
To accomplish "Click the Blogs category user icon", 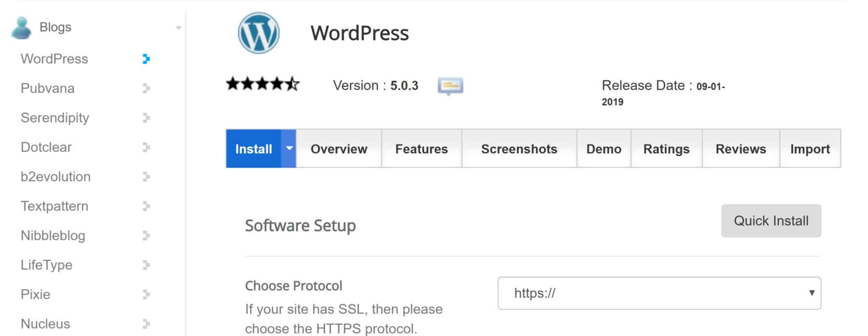I will pyautogui.click(x=21, y=28).
